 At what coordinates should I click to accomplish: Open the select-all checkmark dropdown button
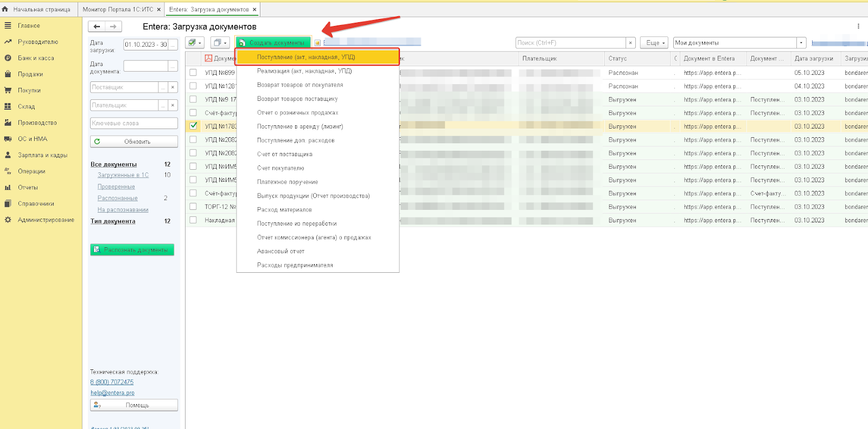pyautogui.click(x=195, y=43)
